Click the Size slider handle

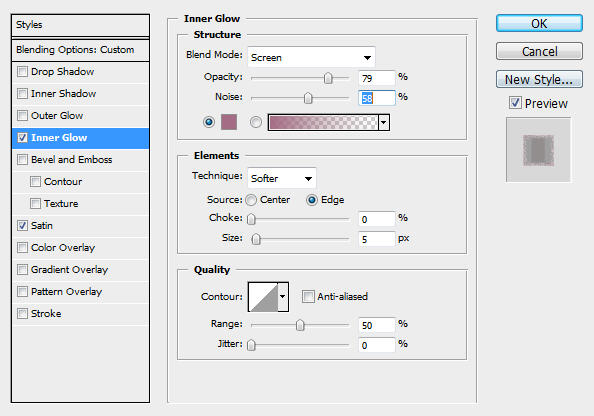pos(256,239)
